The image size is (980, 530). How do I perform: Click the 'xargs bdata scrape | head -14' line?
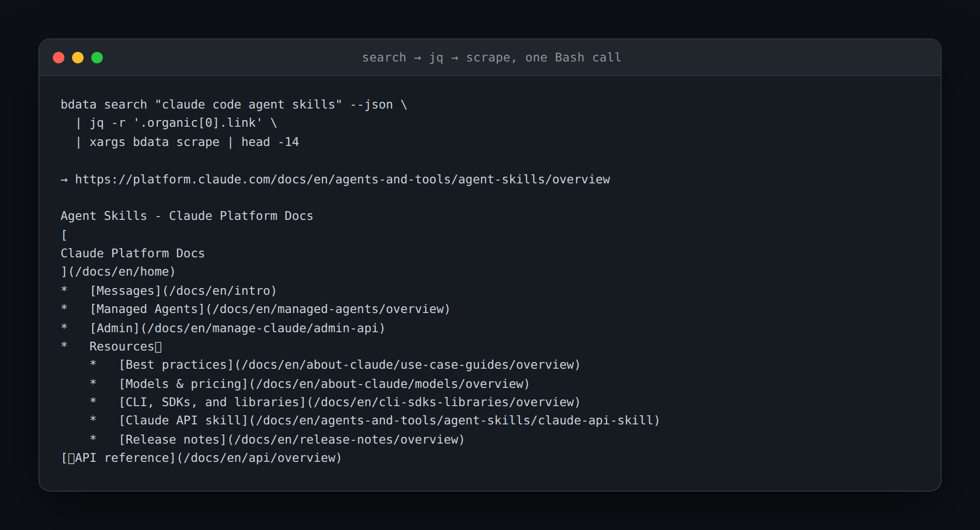(187, 142)
